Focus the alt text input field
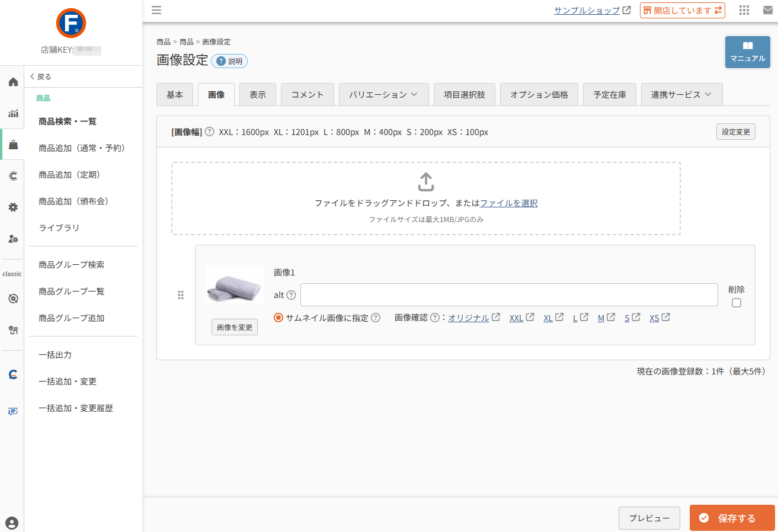778x532 pixels. pyautogui.click(x=509, y=295)
